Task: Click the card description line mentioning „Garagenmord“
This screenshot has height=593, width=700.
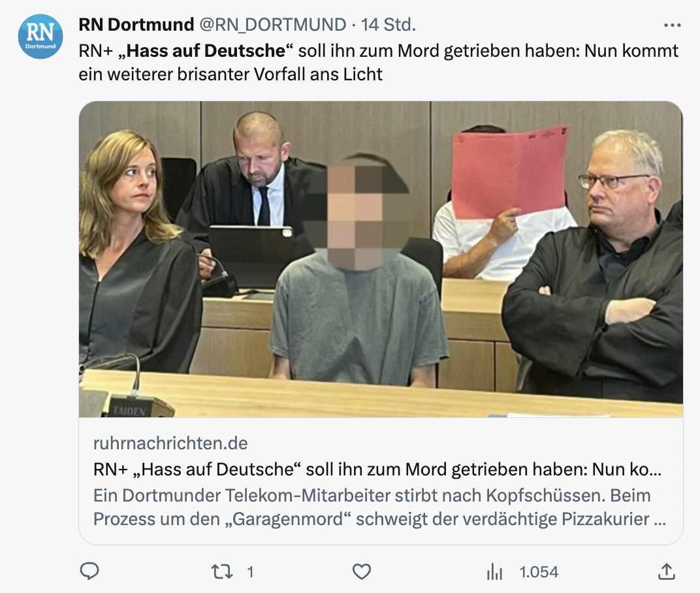Action: 379,519
